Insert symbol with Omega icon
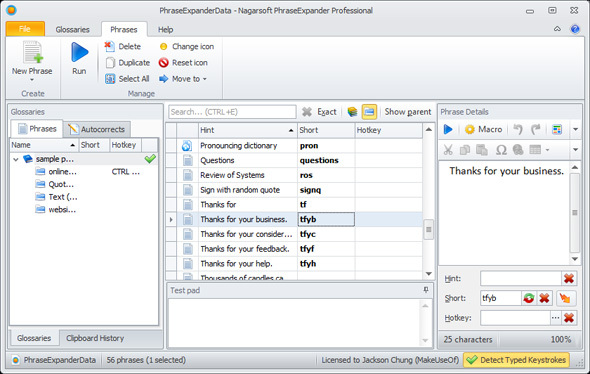590x374 pixels. 501,150
